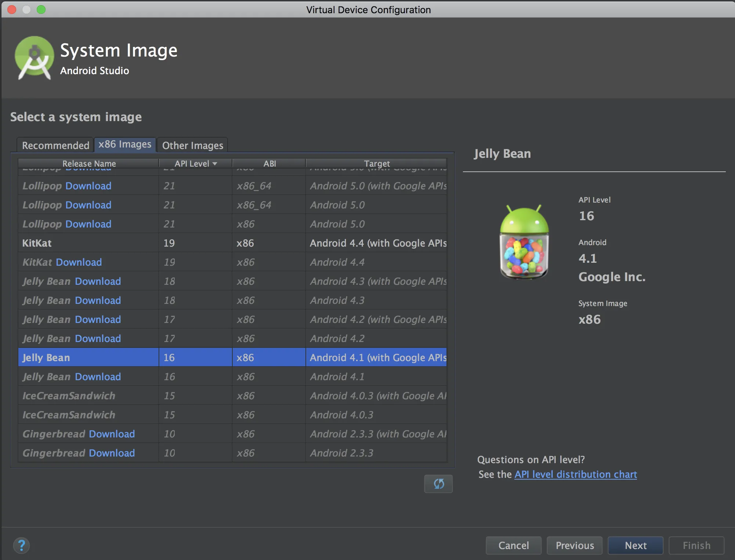Go back with the Previous button
Image resolution: width=735 pixels, height=560 pixels.
tap(574, 545)
